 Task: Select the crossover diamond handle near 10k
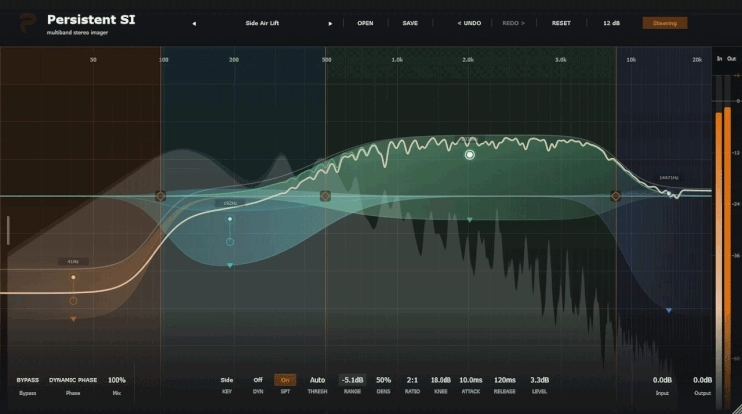click(616, 196)
